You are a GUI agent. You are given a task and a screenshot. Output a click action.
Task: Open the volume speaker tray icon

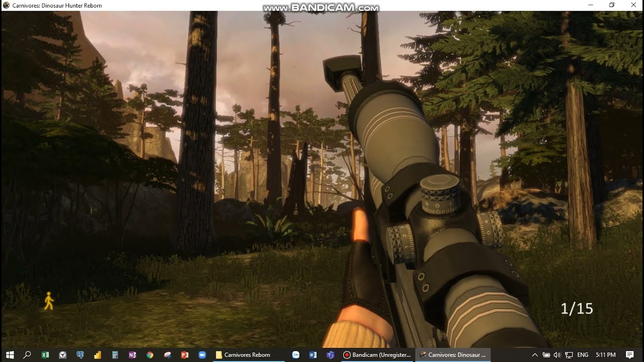point(557,354)
